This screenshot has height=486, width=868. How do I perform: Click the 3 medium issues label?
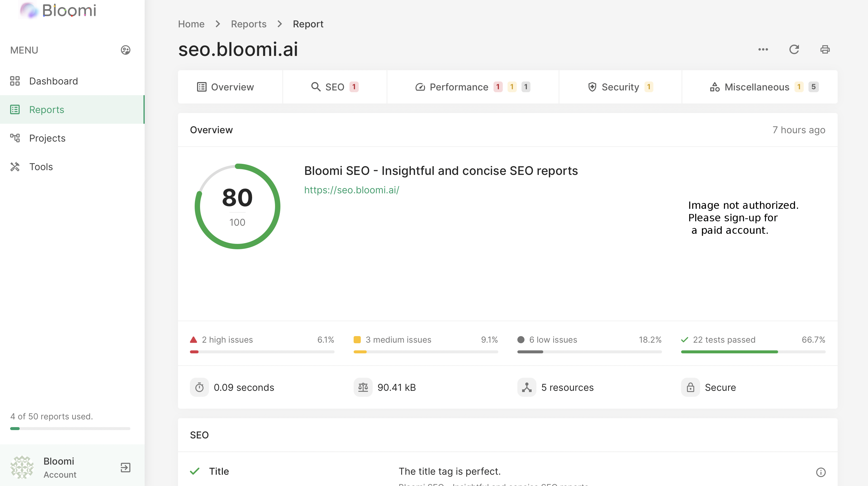[x=398, y=339]
